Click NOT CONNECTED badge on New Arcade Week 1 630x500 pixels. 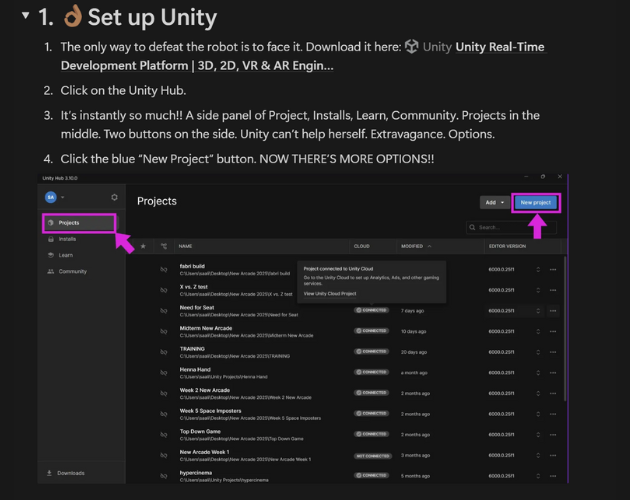[373, 456]
